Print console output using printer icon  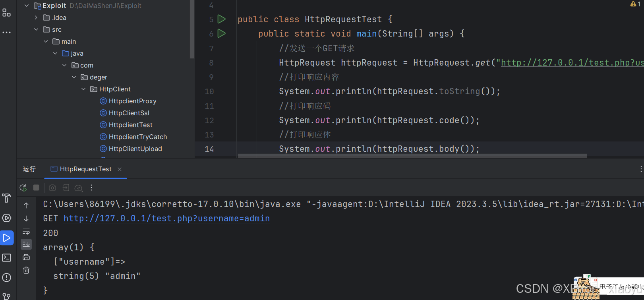click(x=26, y=257)
